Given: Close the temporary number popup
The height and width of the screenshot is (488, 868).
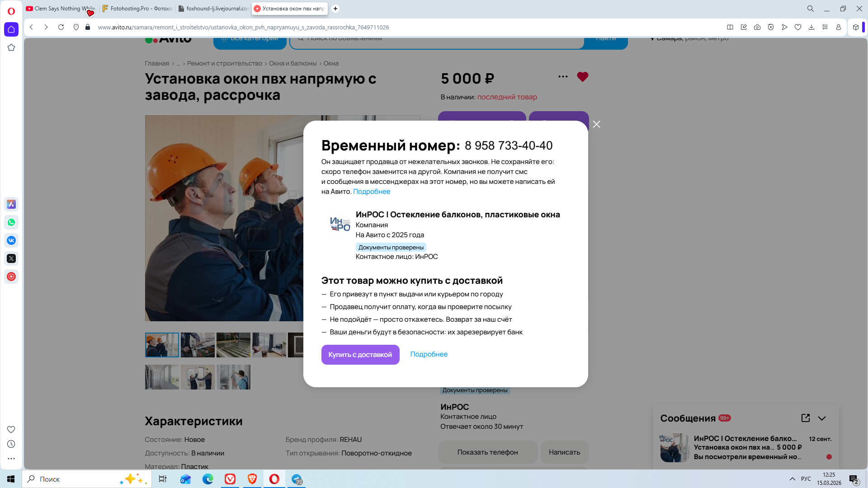Looking at the screenshot, I should [x=596, y=124].
